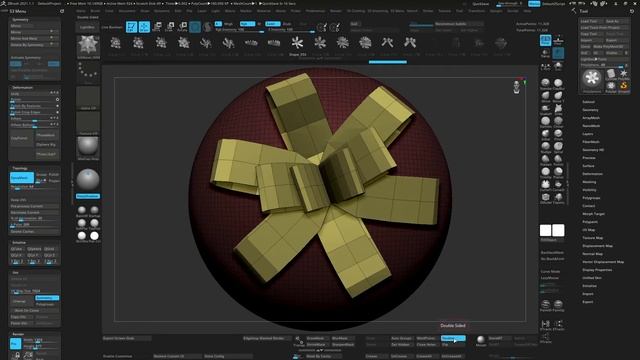Select the ClayBuildup brush icon
Viewport: 640px width, 360px height.
[x=558, y=84]
